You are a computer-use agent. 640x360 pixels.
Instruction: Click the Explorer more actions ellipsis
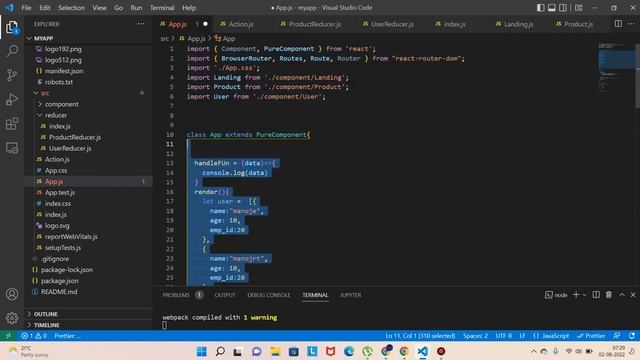[x=141, y=24]
